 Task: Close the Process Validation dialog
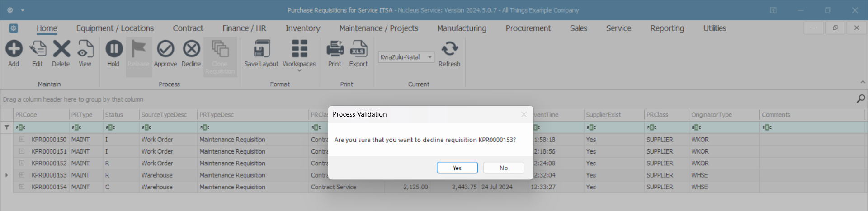[x=524, y=114]
